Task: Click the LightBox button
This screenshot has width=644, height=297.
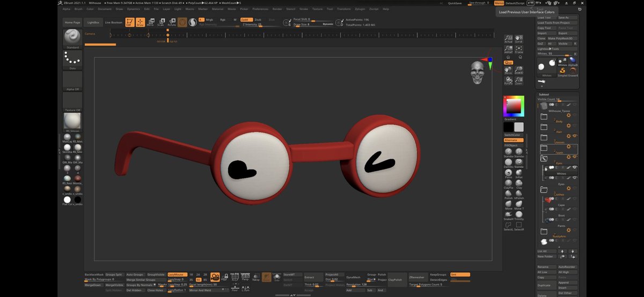Action: click(93, 23)
